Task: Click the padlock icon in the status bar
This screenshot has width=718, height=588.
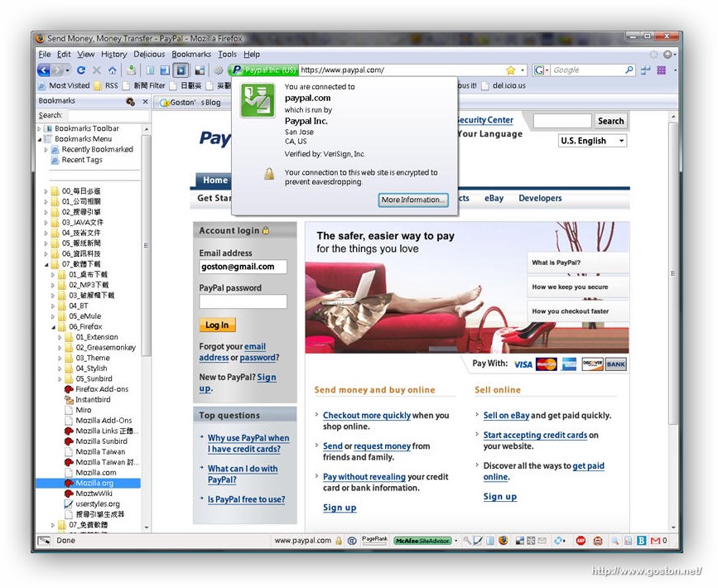Action: point(339,541)
